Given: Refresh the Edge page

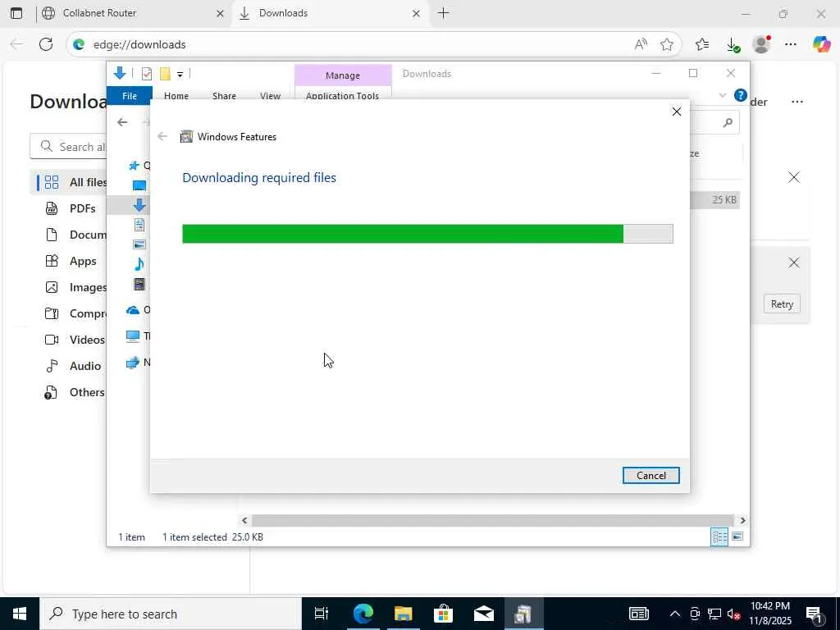Looking at the screenshot, I should 46,44.
